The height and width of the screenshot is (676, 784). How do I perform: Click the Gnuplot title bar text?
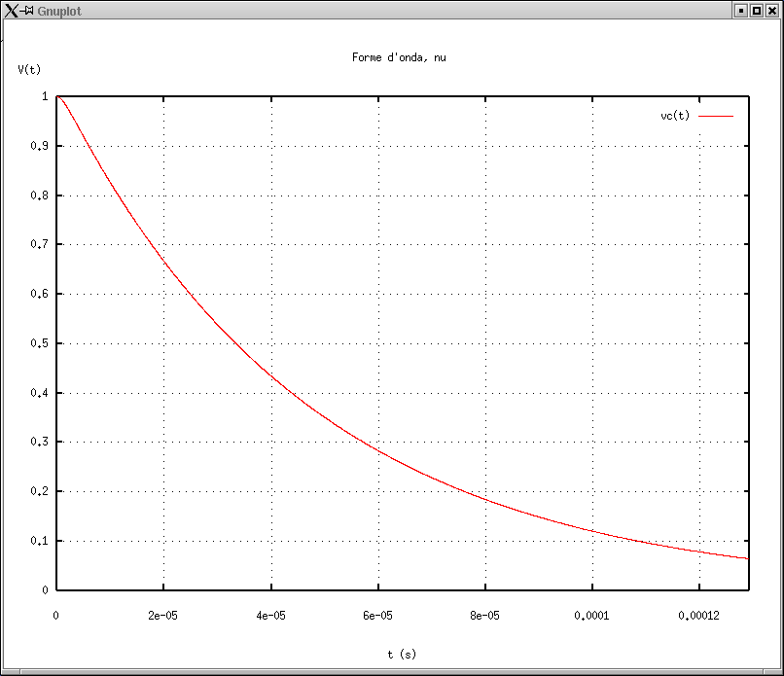(x=59, y=11)
